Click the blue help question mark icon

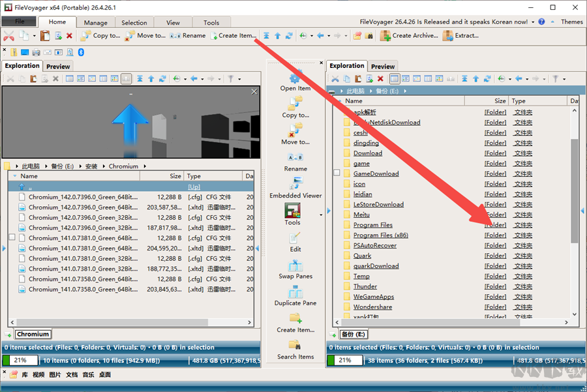pyautogui.click(x=541, y=22)
